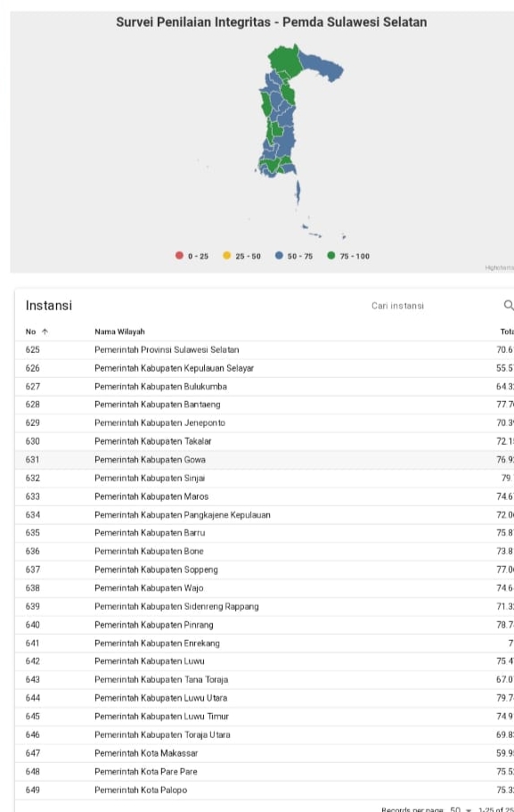Click row number 631
Image resolution: width=514 pixels, height=812 pixels.
pyautogui.click(x=33, y=459)
